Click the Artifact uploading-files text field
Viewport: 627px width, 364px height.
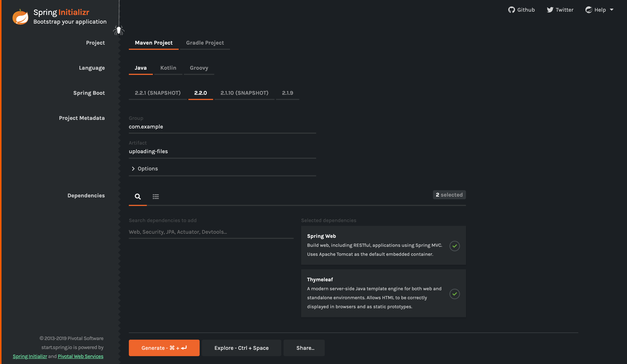click(x=222, y=151)
